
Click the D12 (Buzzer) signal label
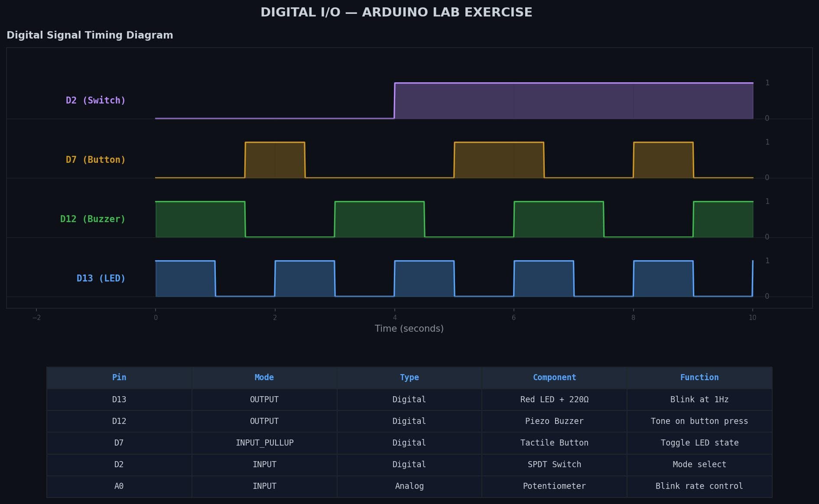93,219
